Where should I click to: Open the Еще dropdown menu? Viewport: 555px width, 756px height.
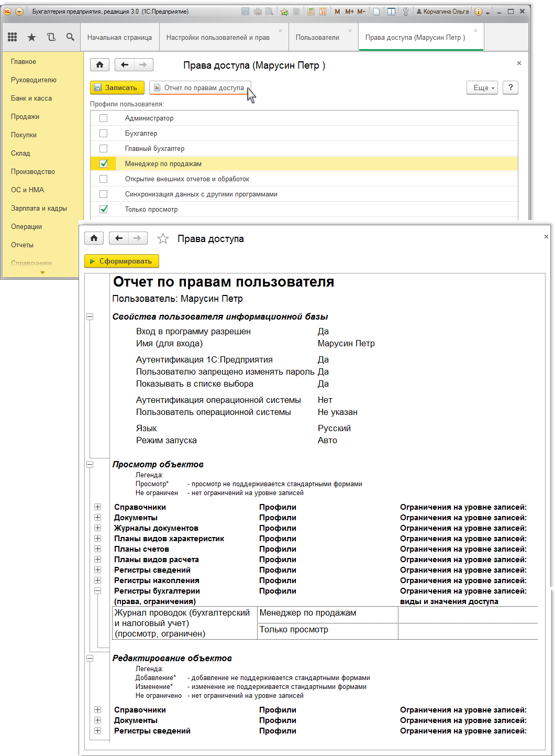point(482,88)
